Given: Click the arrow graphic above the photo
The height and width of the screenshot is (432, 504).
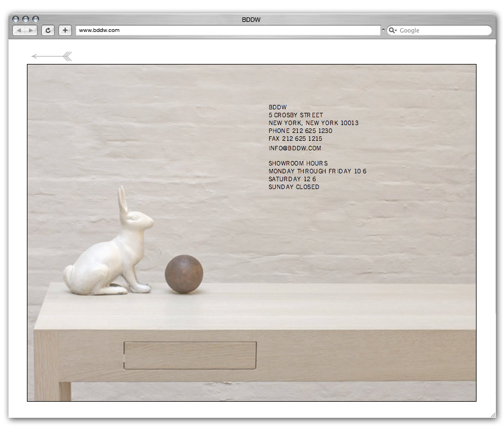Looking at the screenshot, I should click(x=52, y=56).
